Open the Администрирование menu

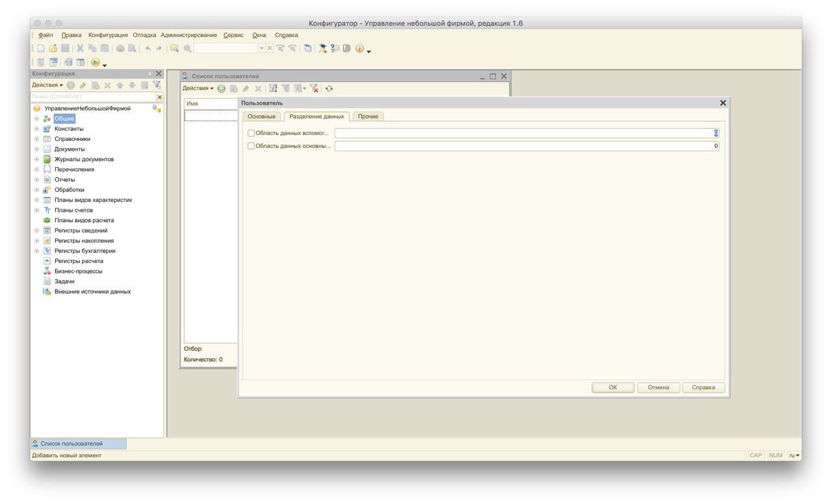188,35
